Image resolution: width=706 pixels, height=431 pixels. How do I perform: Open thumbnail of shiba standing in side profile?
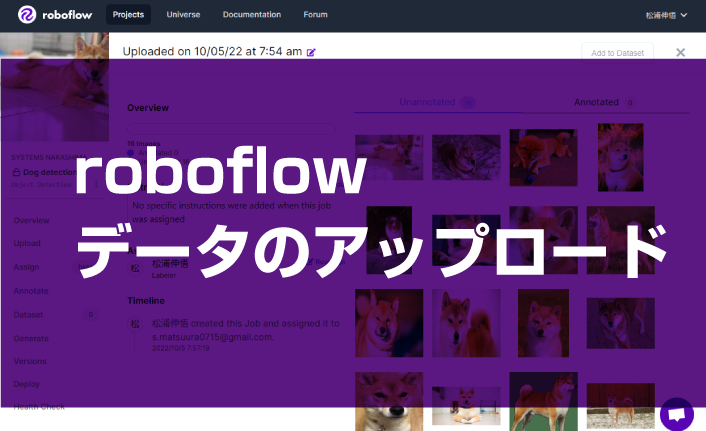pos(621,240)
